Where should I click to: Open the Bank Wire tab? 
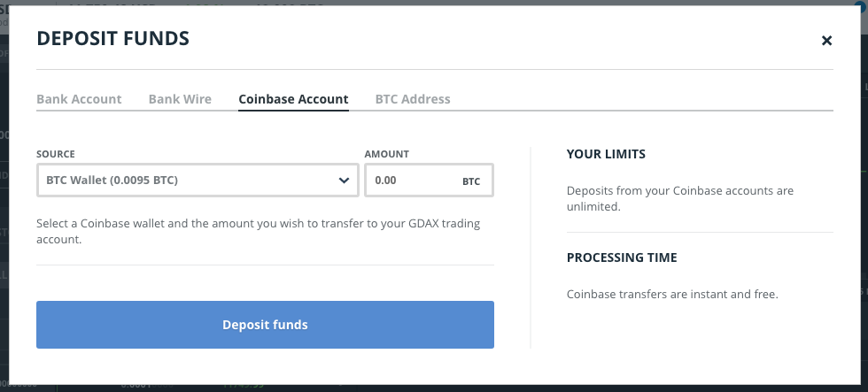180,99
